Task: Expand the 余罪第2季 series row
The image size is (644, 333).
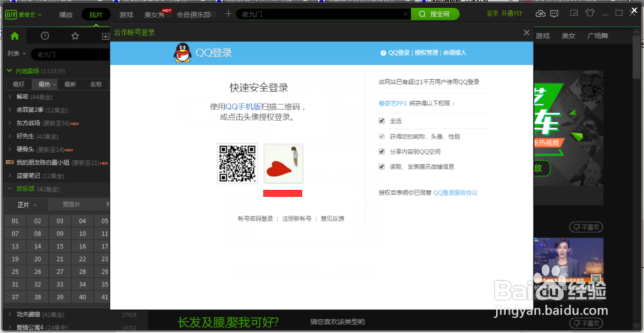Action: tap(10, 110)
